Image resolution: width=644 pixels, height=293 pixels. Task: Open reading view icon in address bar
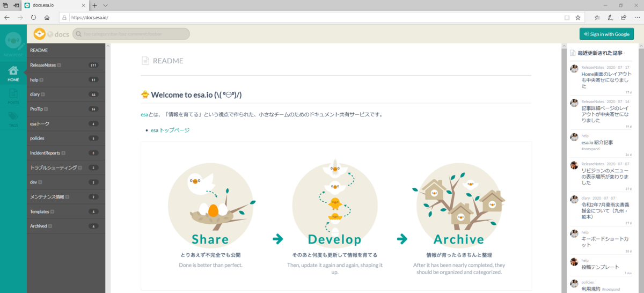pos(567,17)
